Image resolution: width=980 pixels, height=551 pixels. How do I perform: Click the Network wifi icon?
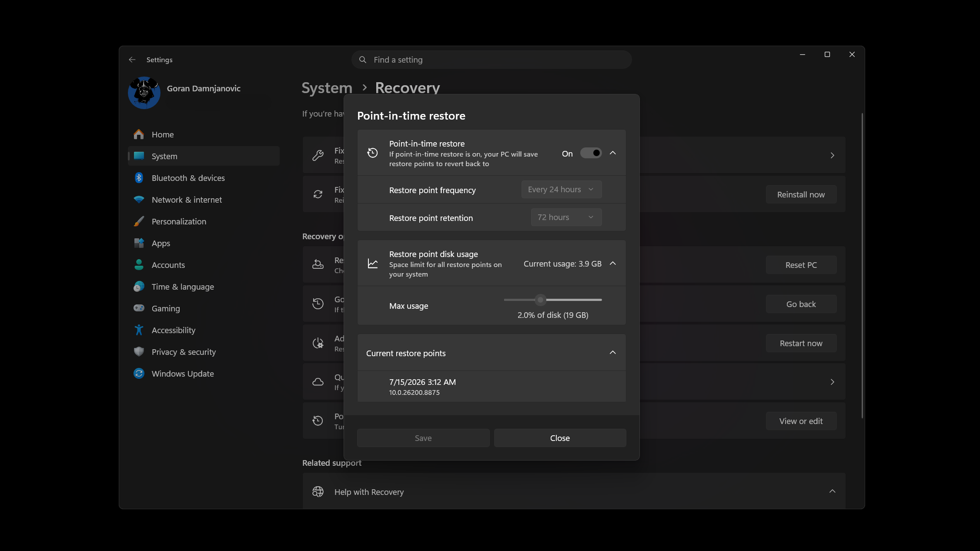(139, 200)
